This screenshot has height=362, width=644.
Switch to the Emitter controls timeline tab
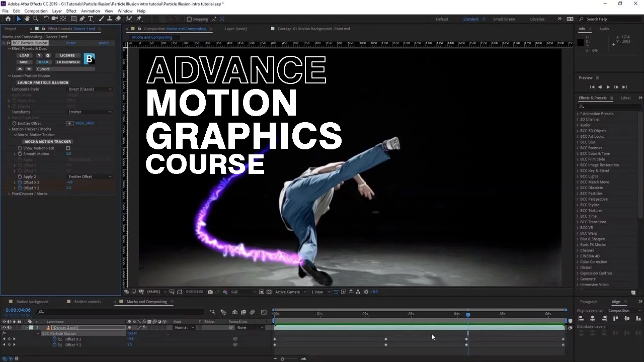[x=88, y=302]
